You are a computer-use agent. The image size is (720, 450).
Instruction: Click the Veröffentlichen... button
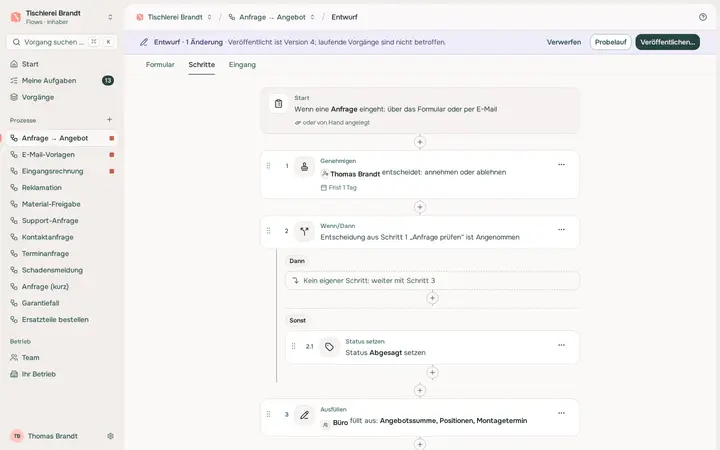point(667,42)
